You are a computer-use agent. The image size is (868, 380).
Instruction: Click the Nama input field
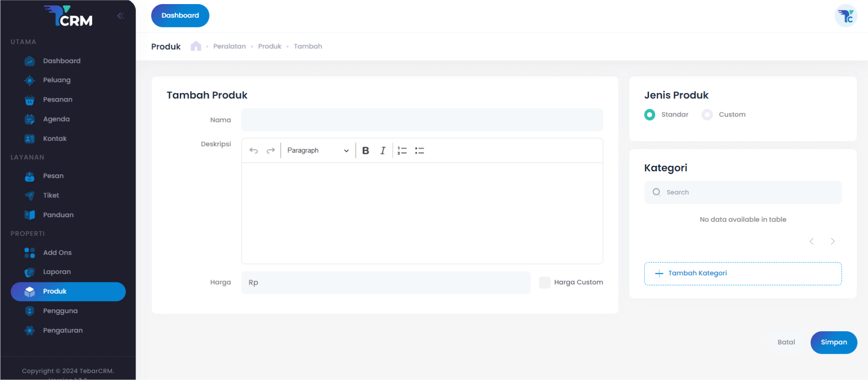click(x=422, y=120)
